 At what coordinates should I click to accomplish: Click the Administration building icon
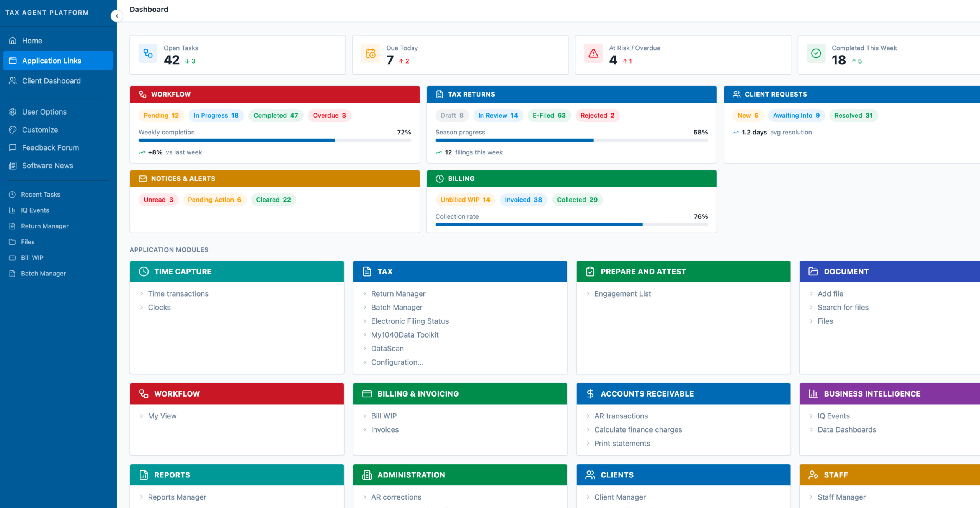(367, 475)
